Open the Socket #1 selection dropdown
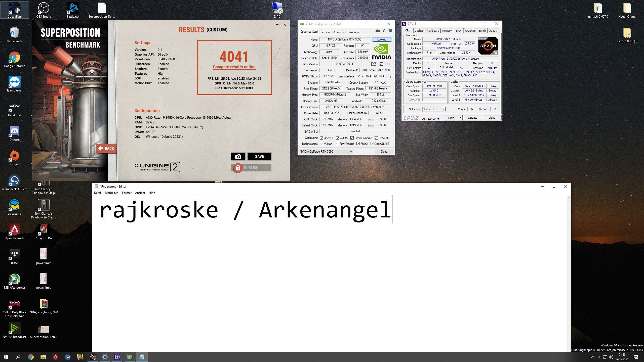 point(443,109)
